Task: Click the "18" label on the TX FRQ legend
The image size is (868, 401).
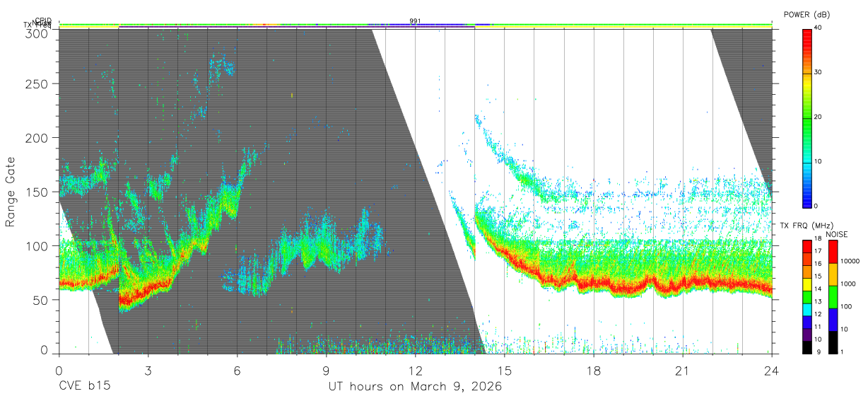Action: click(x=817, y=238)
